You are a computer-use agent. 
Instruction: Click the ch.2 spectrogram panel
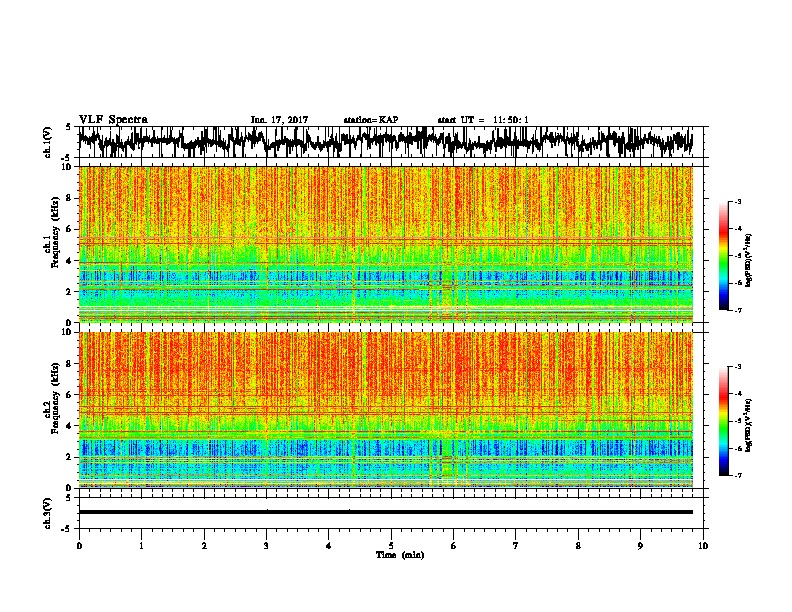coord(385,410)
